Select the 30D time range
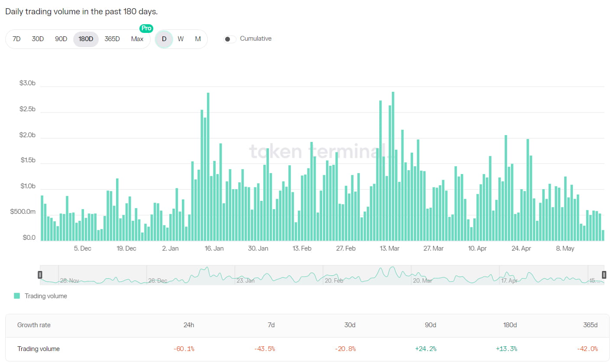Screen dimensions: 614x364 [x=38, y=39]
